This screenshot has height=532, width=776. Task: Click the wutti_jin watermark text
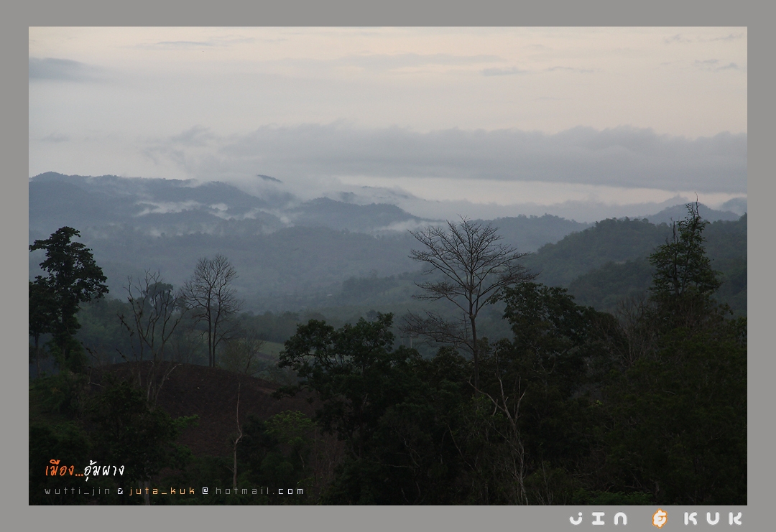(78, 491)
